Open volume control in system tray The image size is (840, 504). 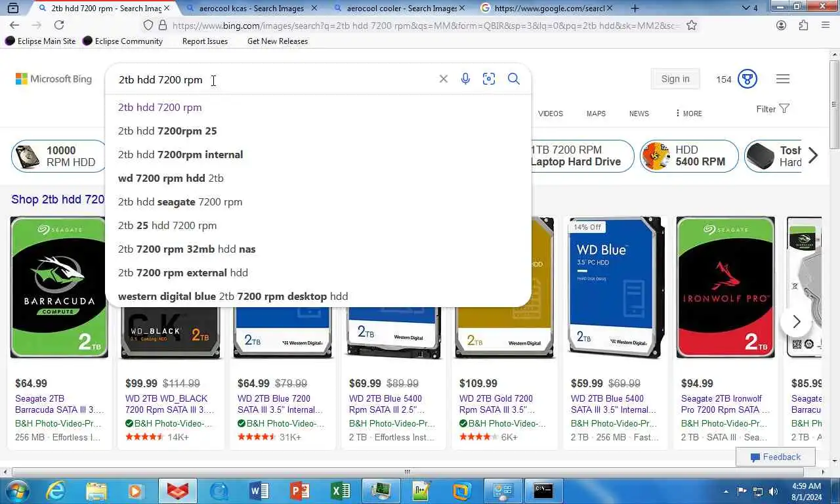click(x=773, y=491)
